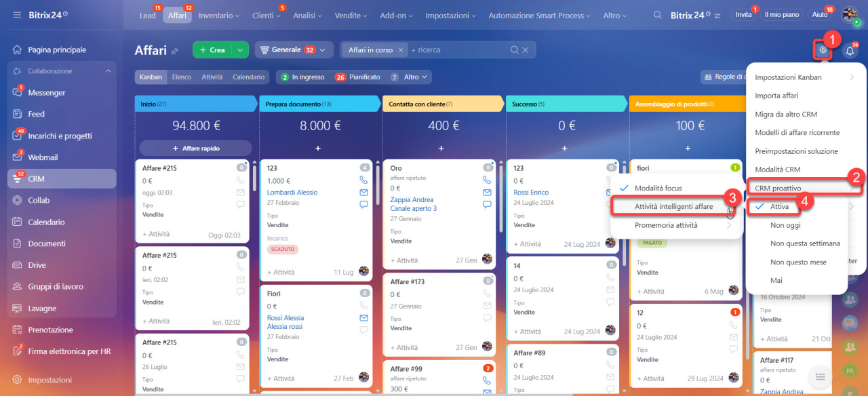
Task: Open the Automazione Smart Process dropdown
Action: tap(540, 15)
